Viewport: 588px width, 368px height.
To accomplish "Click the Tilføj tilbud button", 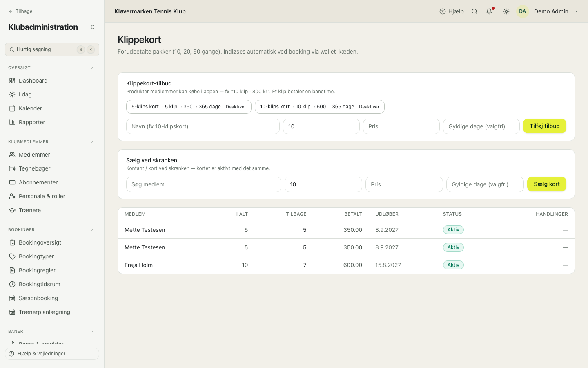I will (545, 126).
